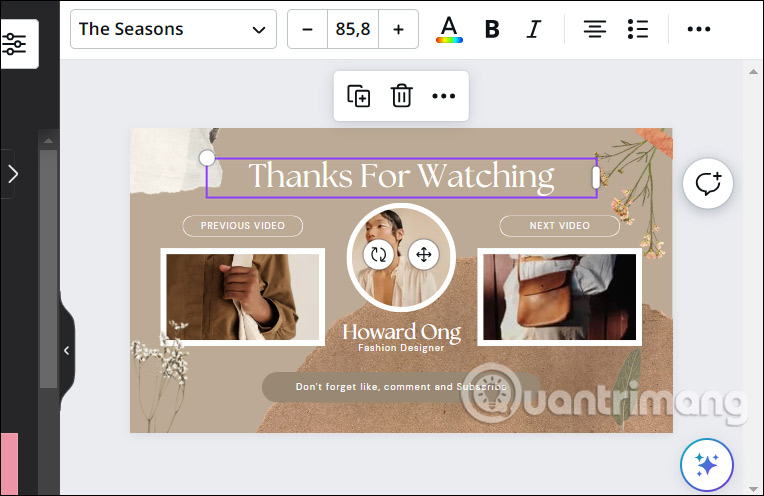The image size is (764, 496).
Task: Toggle italic formatting
Action: pyautogui.click(x=534, y=29)
